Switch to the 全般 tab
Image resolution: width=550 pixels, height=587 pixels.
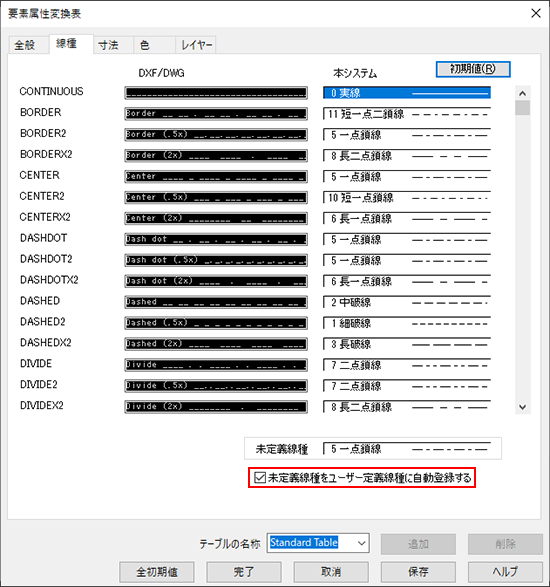pos(25,45)
